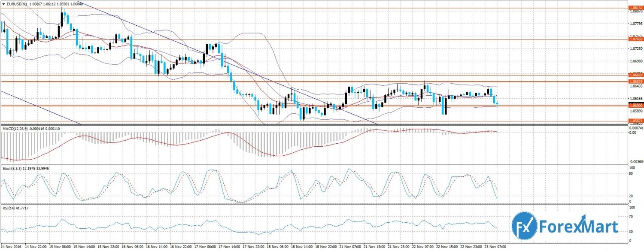Click the RSI(14) indicator label
This screenshot has width=644, height=251.
click(9, 208)
